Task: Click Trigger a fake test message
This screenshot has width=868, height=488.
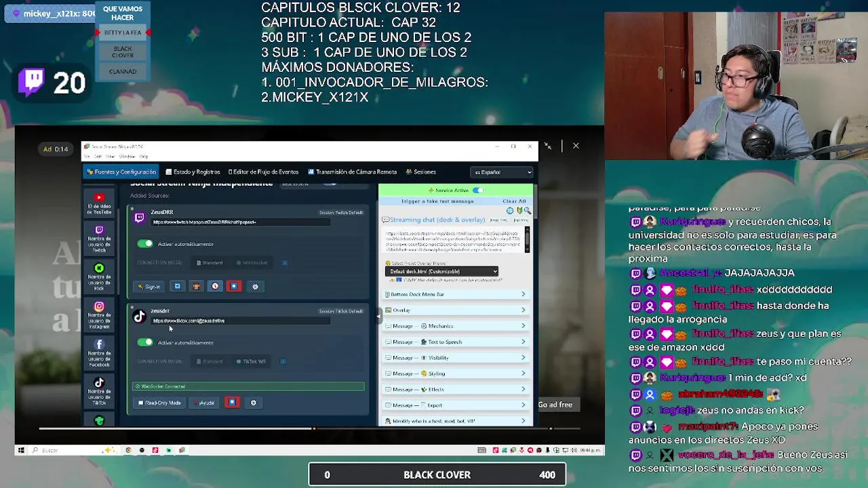Action: click(437, 201)
